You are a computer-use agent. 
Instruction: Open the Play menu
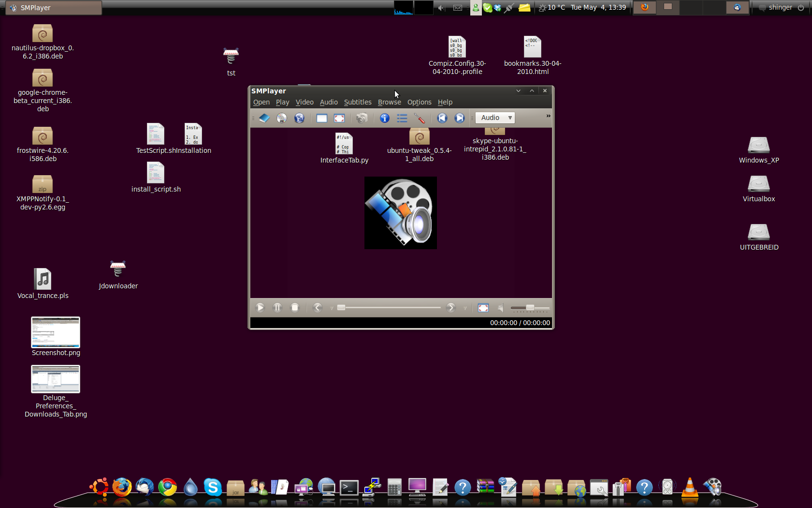coord(282,102)
